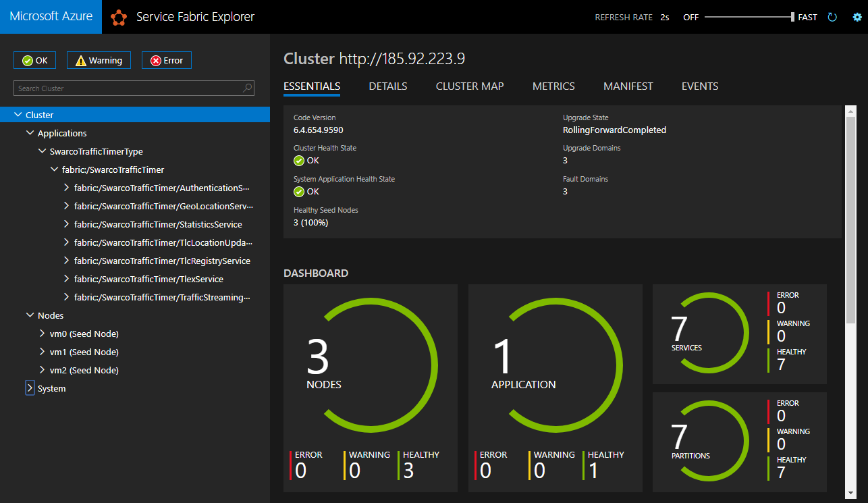
Task: Collapse the fabric:/SwarcoTrafficTimer application chevron
Action: point(54,169)
